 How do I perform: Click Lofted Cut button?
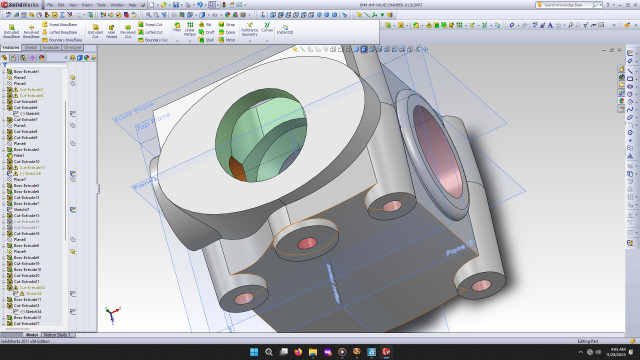tap(150, 32)
